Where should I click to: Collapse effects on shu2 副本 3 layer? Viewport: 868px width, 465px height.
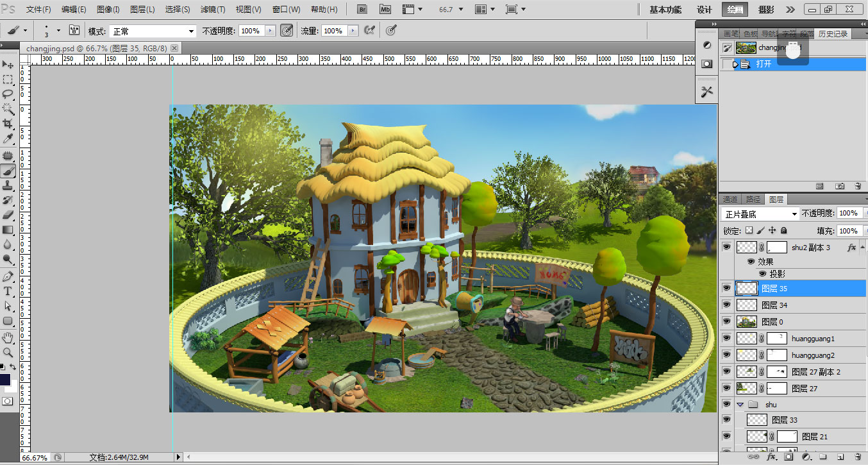(x=864, y=247)
